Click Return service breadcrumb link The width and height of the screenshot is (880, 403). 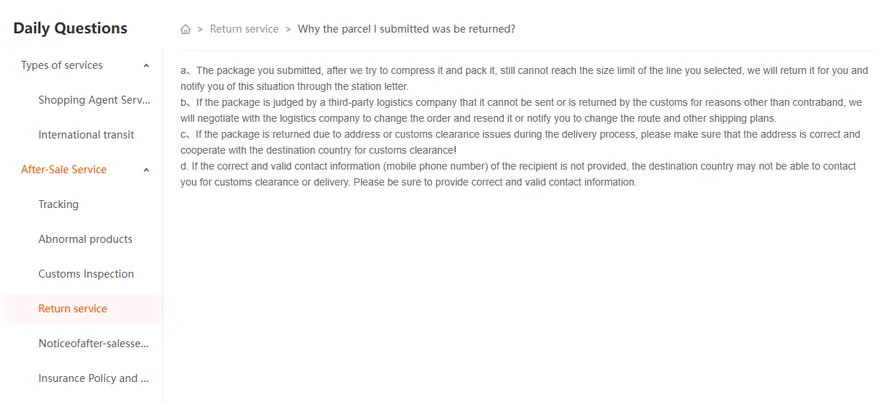[244, 29]
